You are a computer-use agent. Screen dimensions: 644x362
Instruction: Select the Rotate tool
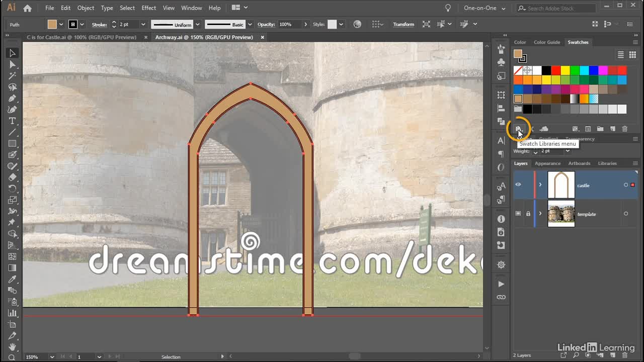13,189
